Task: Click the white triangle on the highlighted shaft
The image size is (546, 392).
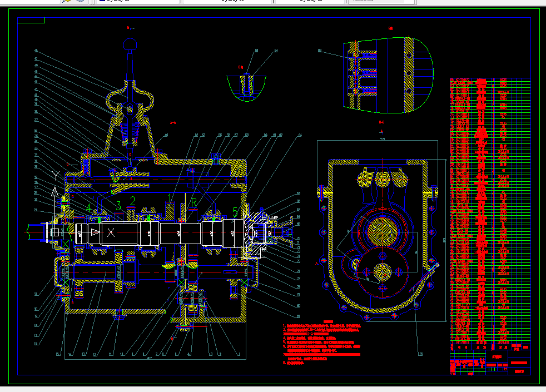Action: (x=95, y=232)
